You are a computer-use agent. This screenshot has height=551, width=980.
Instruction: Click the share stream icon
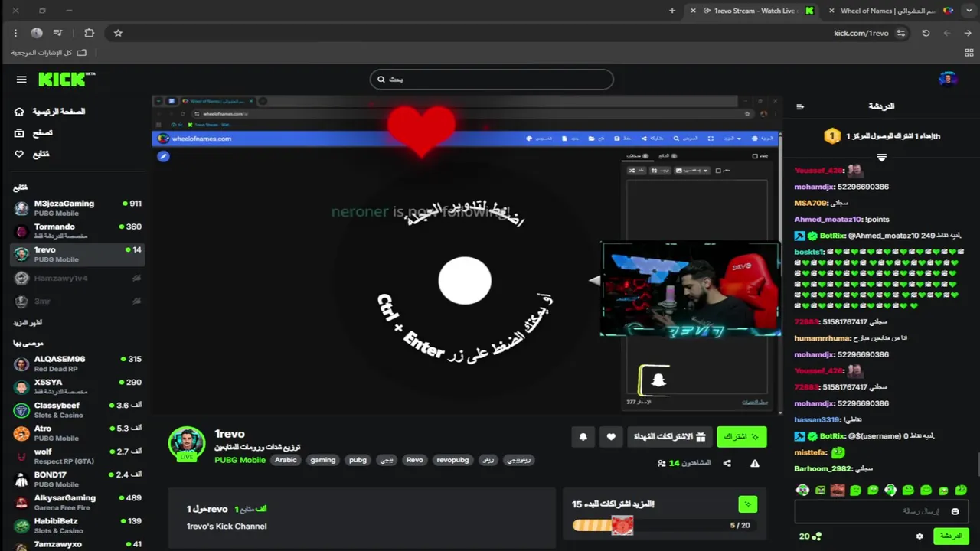click(x=727, y=463)
